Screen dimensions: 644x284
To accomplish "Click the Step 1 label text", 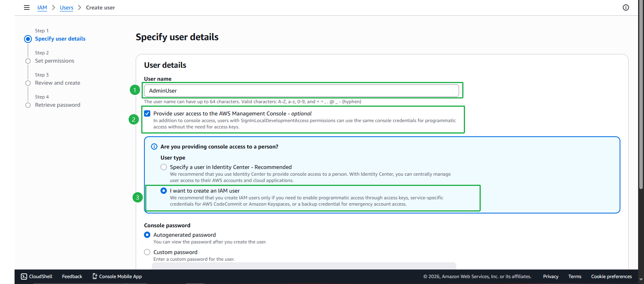I will (42, 31).
